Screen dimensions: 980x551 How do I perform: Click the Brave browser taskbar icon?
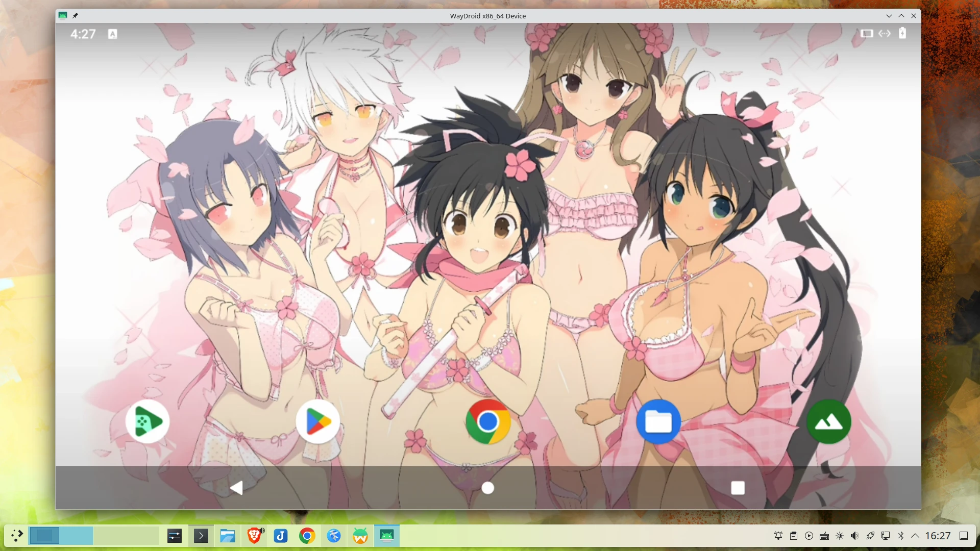(254, 536)
